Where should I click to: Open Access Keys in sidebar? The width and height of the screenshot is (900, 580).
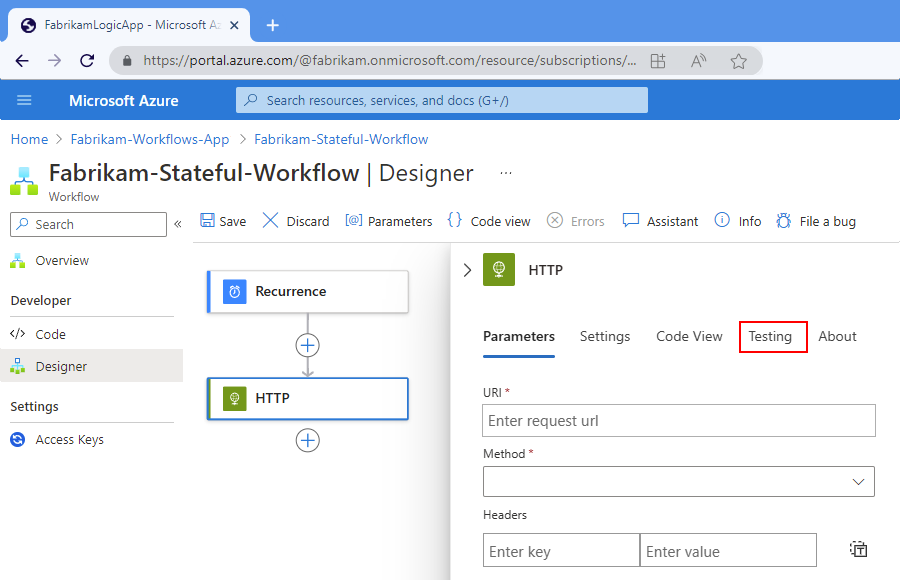tap(69, 439)
